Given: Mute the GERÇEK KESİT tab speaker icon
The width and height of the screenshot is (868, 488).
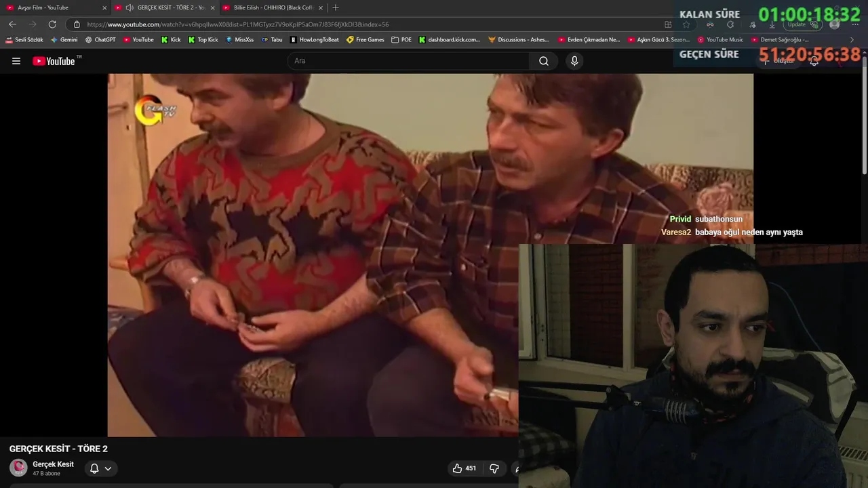Looking at the screenshot, I should click(x=129, y=7).
